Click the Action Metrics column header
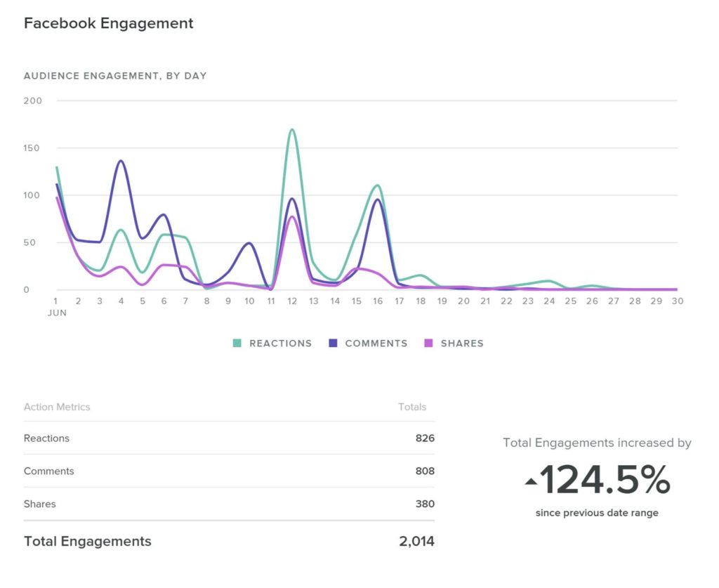The height and width of the screenshot is (588, 719). [x=57, y=407]
